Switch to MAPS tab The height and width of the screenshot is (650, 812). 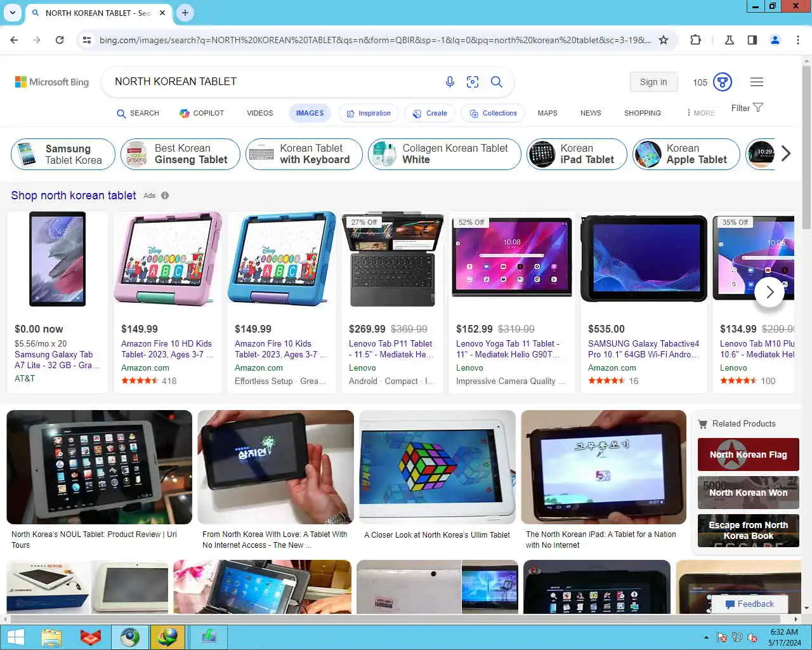[547, 113]
